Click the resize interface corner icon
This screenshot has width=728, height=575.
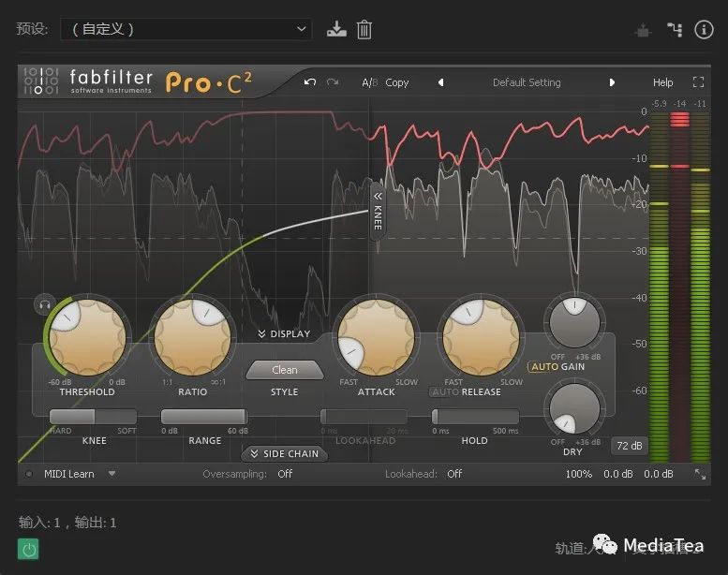point(700,474)
